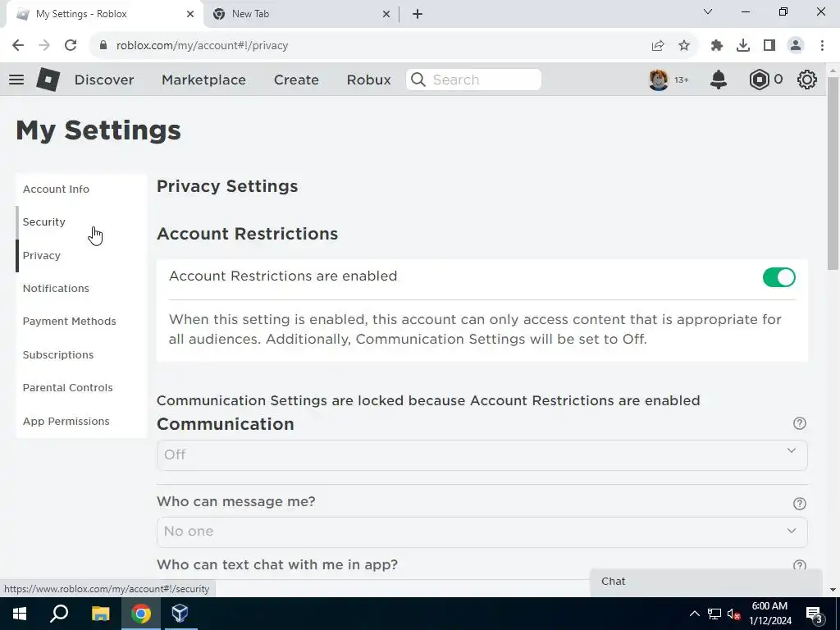Toggle the Chrome side panel icon
Screen dimensions: 840x630
[x=769, y=46]
